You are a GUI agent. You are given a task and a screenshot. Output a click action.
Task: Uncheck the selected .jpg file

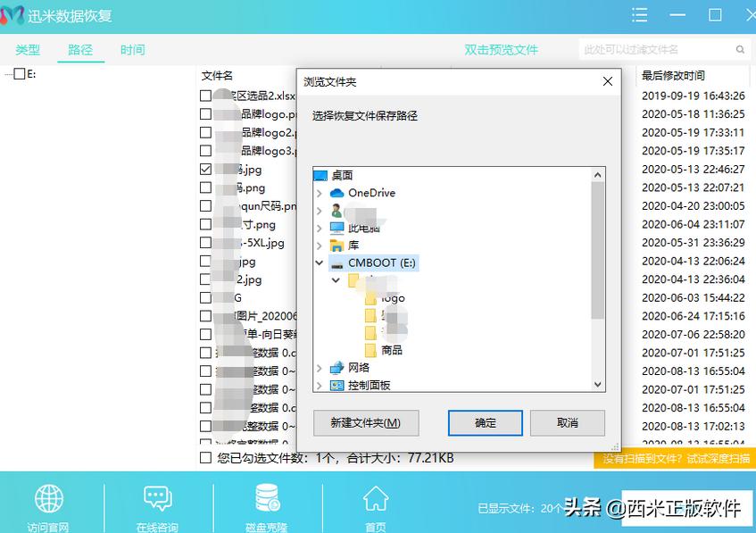click(205, 169)
